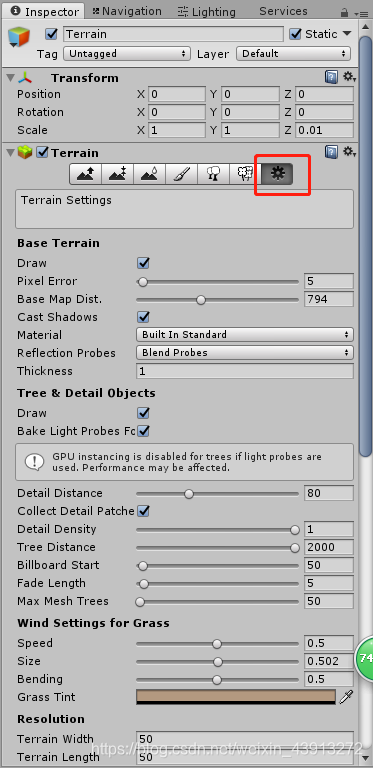Switch to the Navigation tab
373x768 pixels.
127,11
